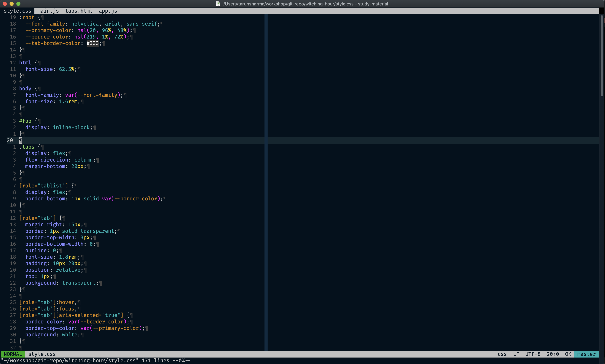
Task: Click the css filetype status entry
Action: tap(502, 354)
